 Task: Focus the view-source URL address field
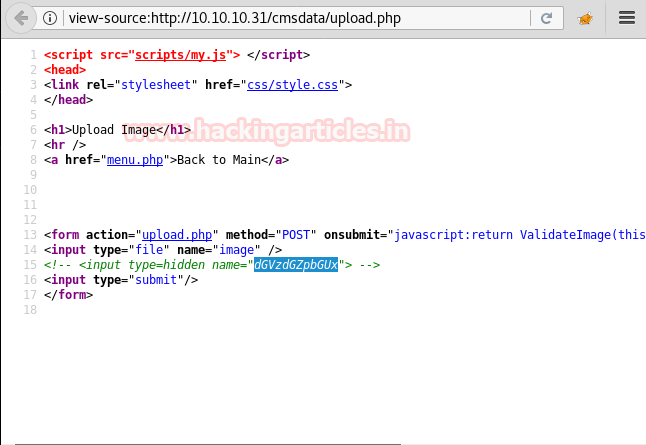[297, 18]
